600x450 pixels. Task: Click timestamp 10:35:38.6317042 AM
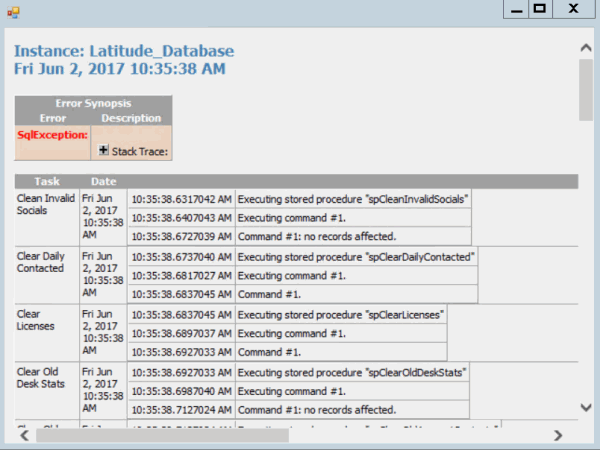(181, 199)
